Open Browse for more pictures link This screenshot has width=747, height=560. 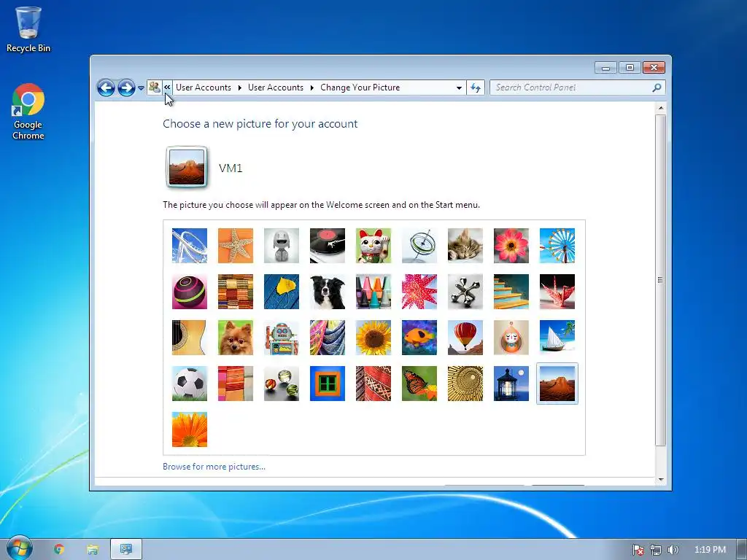click(214, 467)
